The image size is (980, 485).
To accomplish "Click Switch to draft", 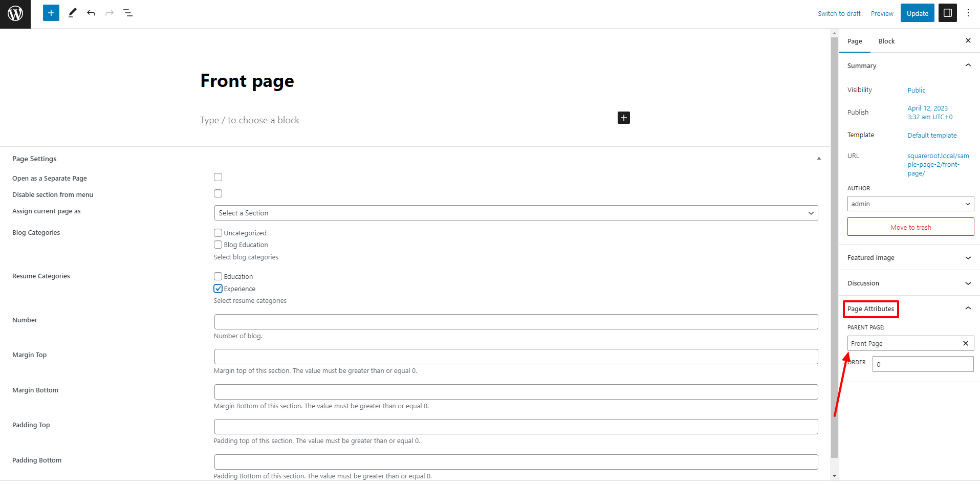I will click(839, 13).
